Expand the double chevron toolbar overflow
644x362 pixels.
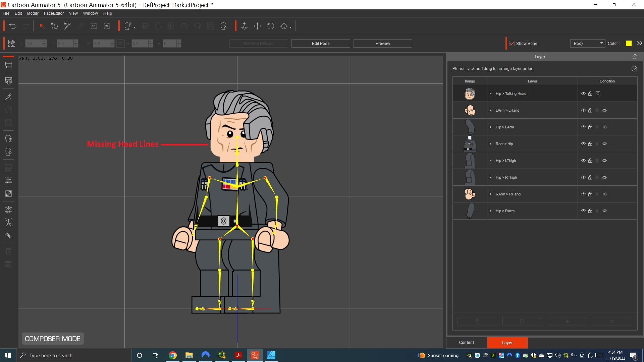click(x=640, y=43)
